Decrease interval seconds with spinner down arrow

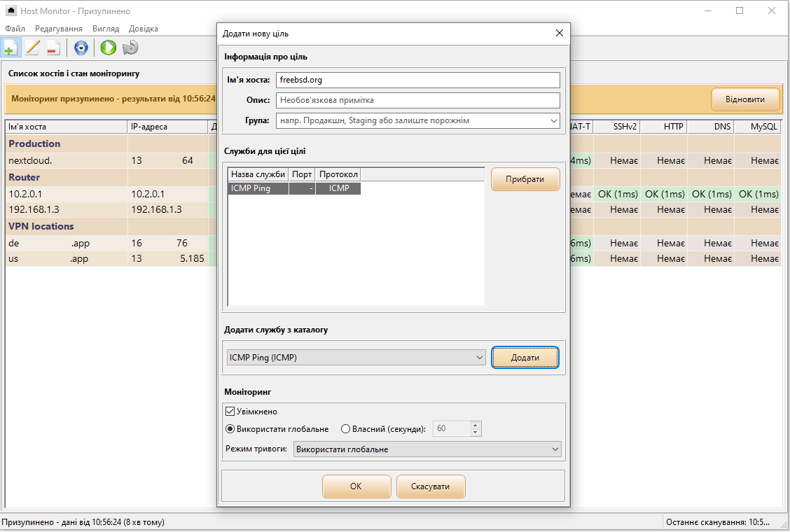(475, 433)
